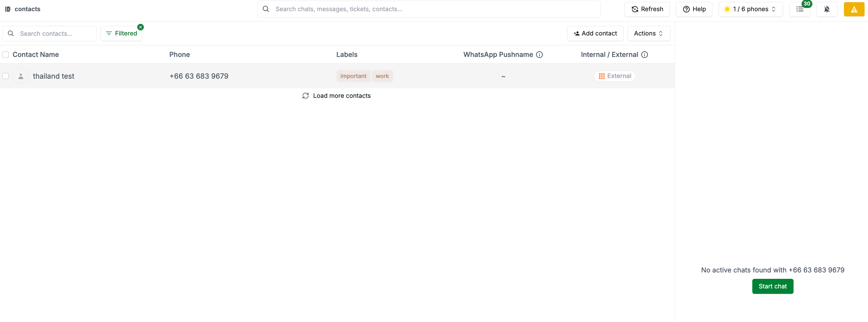Click the Contact Name column header

coord(36,55)
